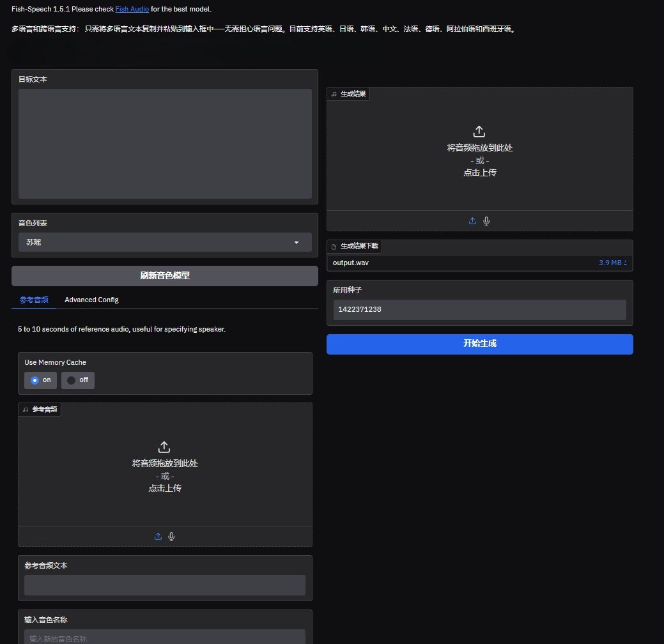
Task: Select the 'on' Memory Cache option
Action: [x=41, y=380]
